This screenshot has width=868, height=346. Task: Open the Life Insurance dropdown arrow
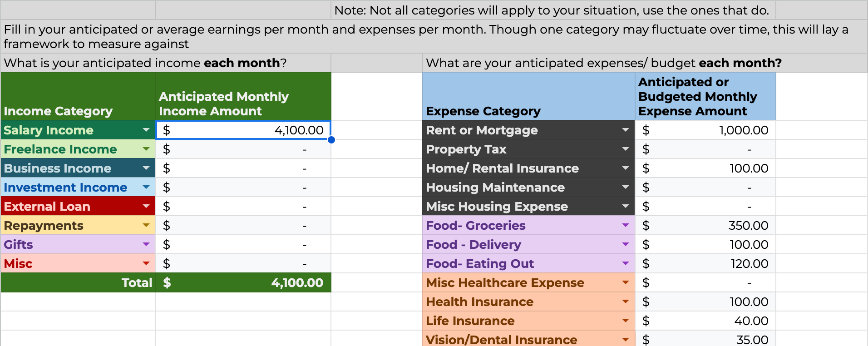626,321
